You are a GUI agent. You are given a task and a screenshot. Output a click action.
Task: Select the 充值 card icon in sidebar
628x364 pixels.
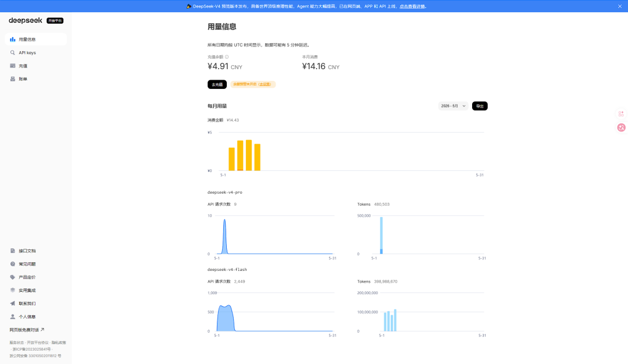coord(12,66)
